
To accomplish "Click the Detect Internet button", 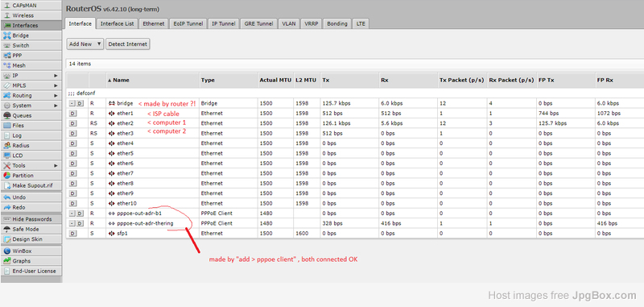I will (x=128, y=44).
